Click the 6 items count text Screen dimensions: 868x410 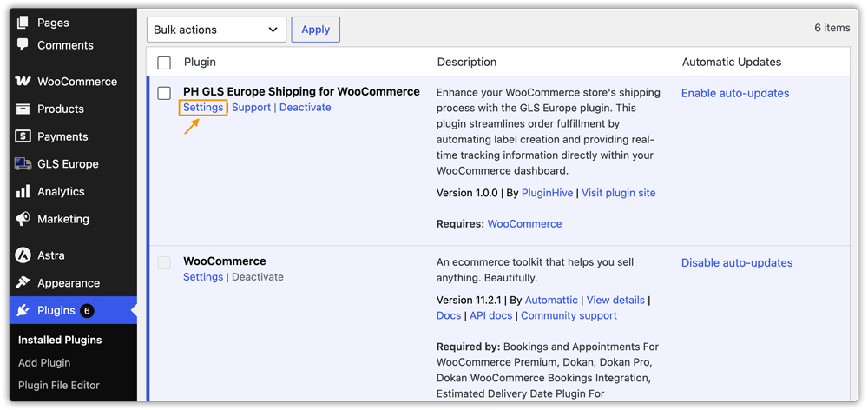[832, 28]
